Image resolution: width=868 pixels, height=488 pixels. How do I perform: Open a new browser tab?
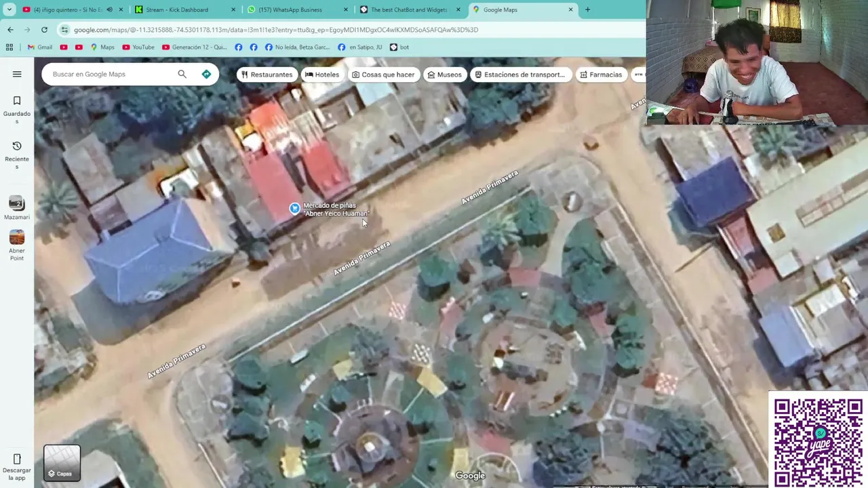587,9
